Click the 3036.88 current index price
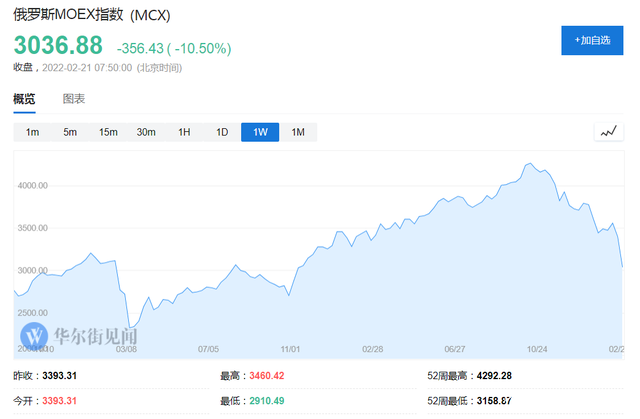 [x=58, y=45]
